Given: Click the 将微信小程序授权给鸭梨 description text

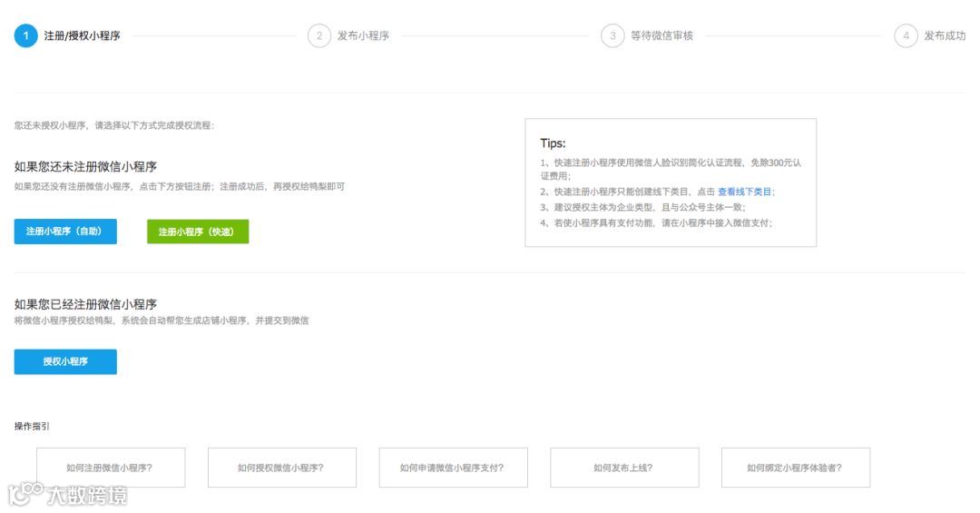Looking at the screenshot, I should point(162,321).
